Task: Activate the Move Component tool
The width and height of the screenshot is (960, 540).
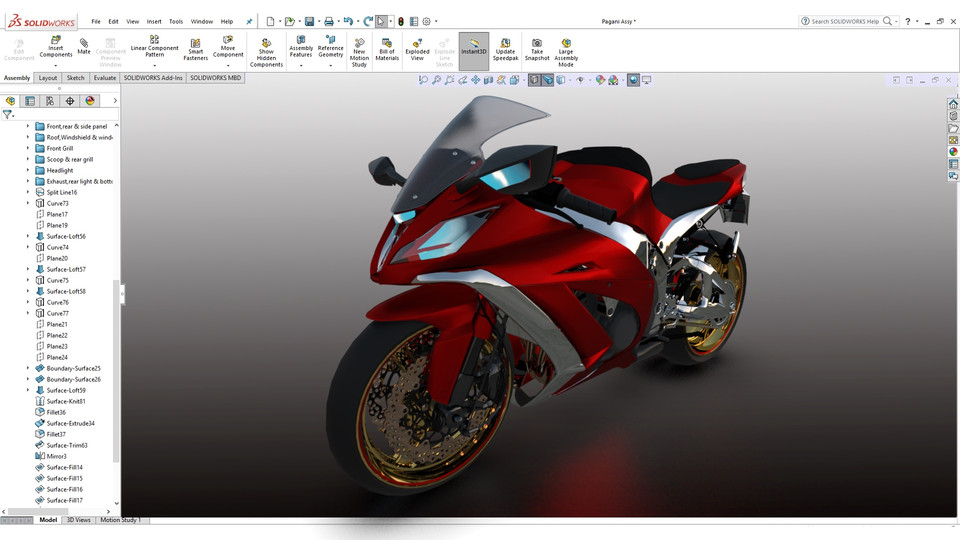Action: (228, 47)
